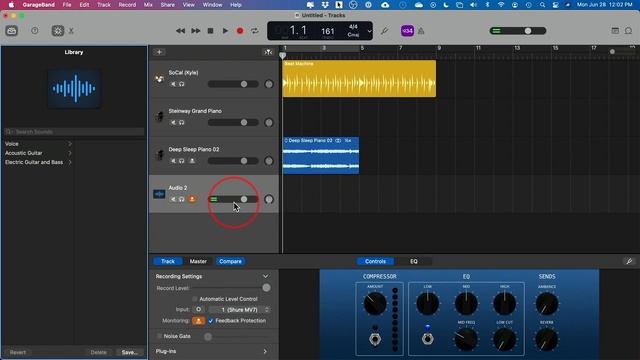
Task: Click the Delete button in Library
Action: 98,352
